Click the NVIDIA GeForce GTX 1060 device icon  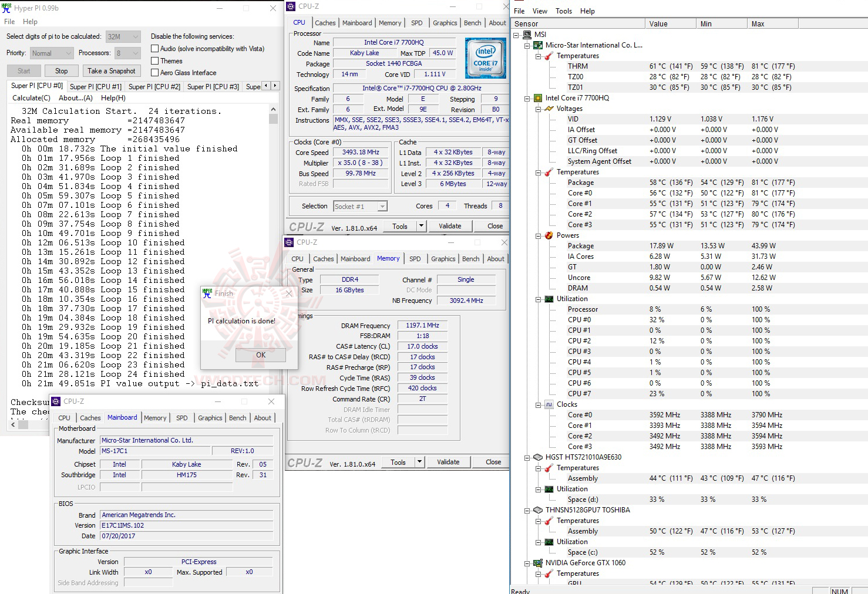click(537, 563)
